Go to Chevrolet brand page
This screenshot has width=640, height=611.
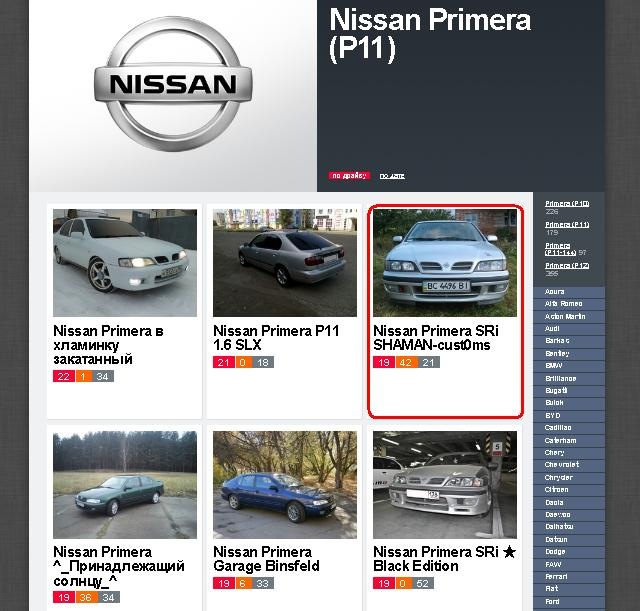[562, 464]
